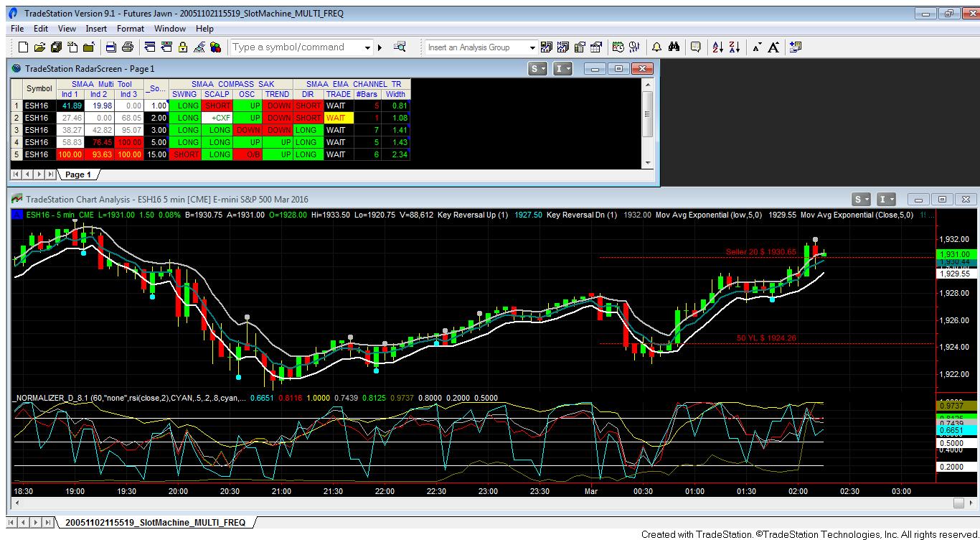
Task: Click the RadarScreen window title icon
Action: 17,68
